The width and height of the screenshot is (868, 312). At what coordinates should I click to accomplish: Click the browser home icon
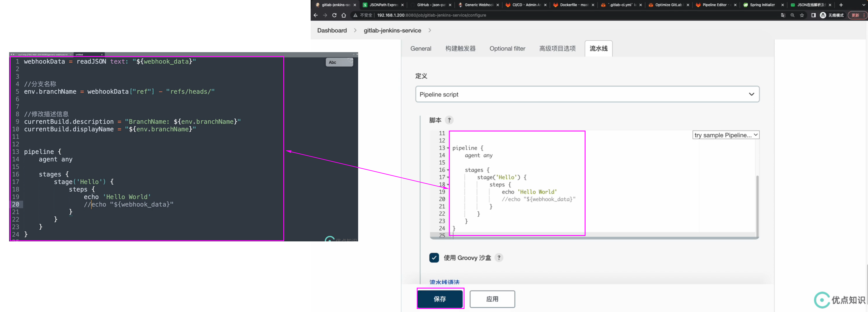point(344,15)
